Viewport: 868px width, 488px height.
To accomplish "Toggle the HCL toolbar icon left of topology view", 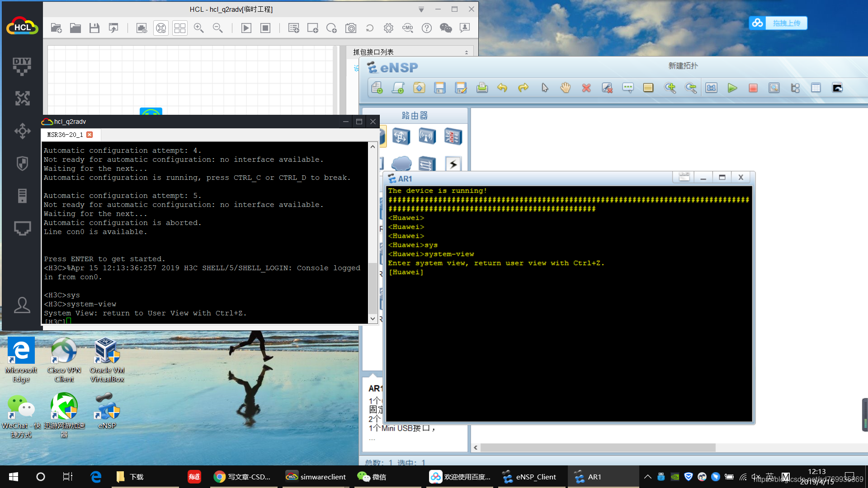I will click(142, 28).
